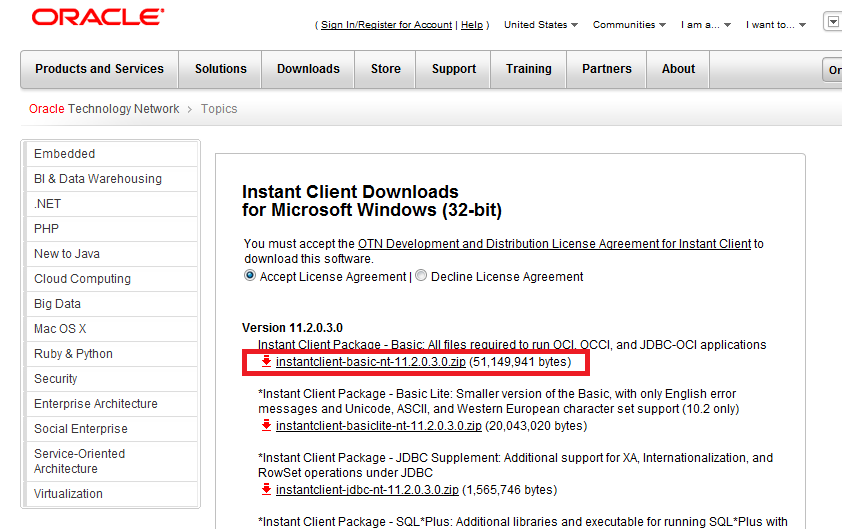842x529 pixels.
Task: Click breadcrumb chevron after Oracle Technology Network
Action: click(190, 110)
